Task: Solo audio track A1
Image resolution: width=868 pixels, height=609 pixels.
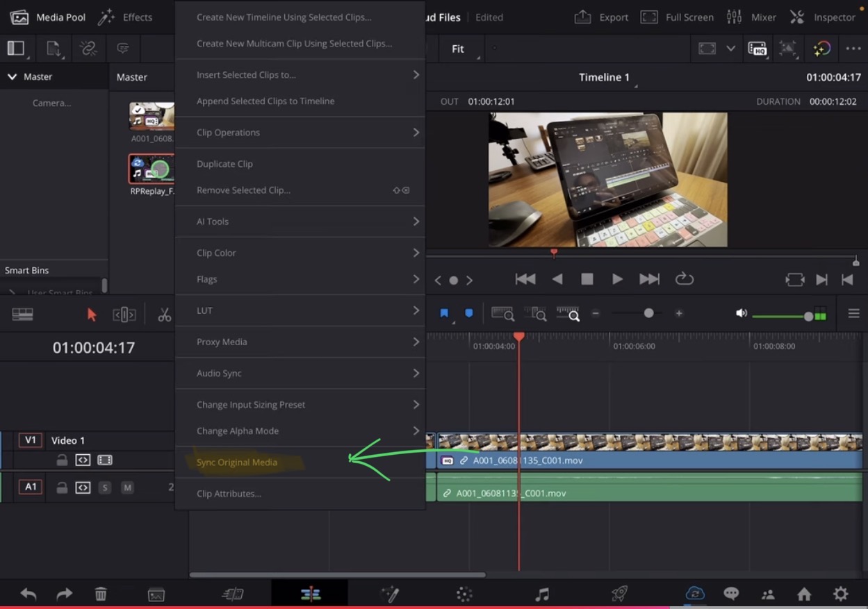Action: tap(105, 487)
